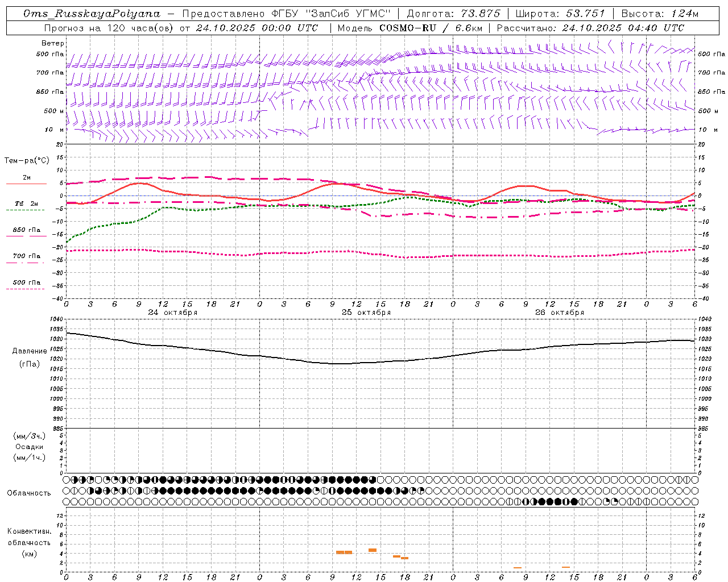This screenshot has height=582, width=728.
Task: Click the longitude value Долгота: 73.875
Action: 453,14
